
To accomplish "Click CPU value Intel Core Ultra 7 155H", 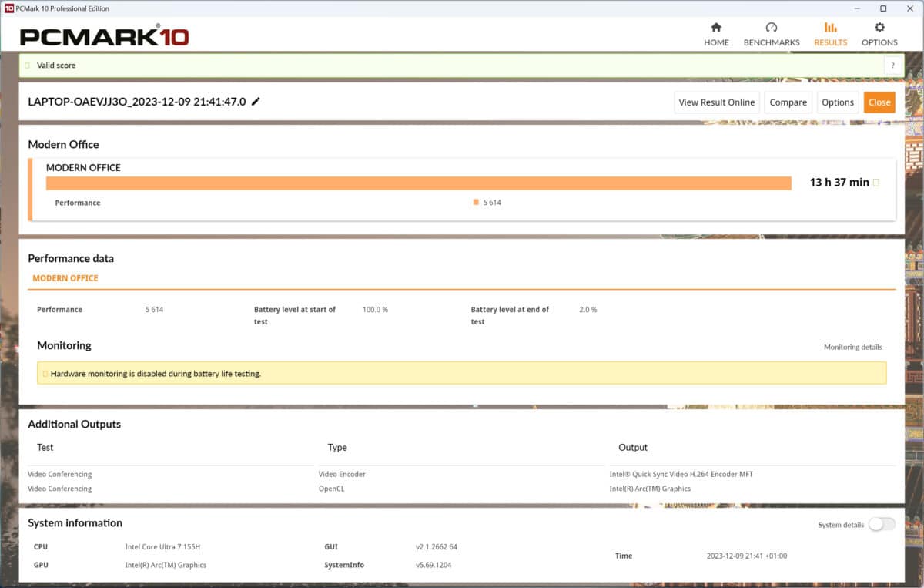I will [162, 546].
